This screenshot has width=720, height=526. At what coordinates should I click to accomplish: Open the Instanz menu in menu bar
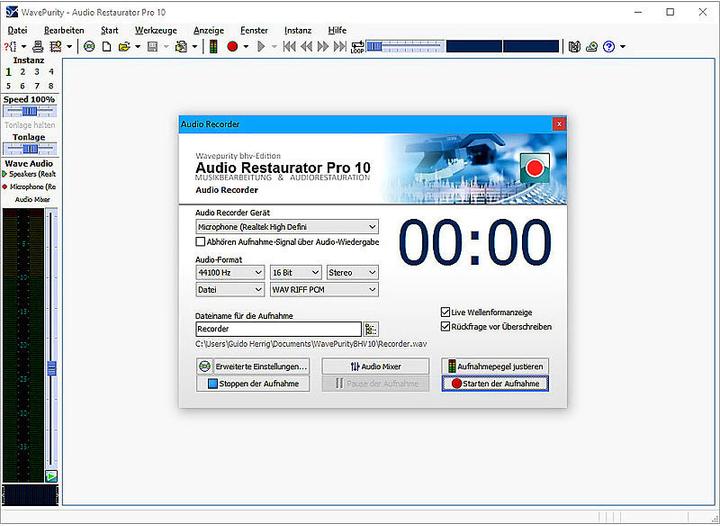coord(298,30)
